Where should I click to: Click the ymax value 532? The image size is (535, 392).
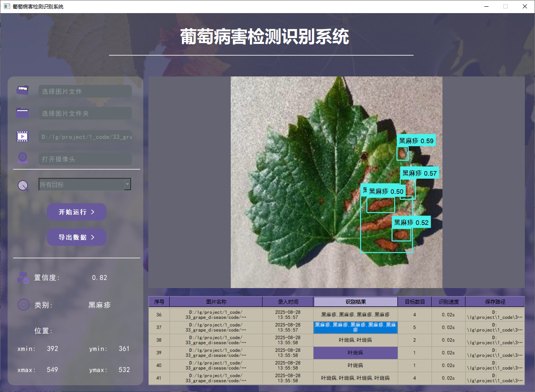(x=124, y=370)
